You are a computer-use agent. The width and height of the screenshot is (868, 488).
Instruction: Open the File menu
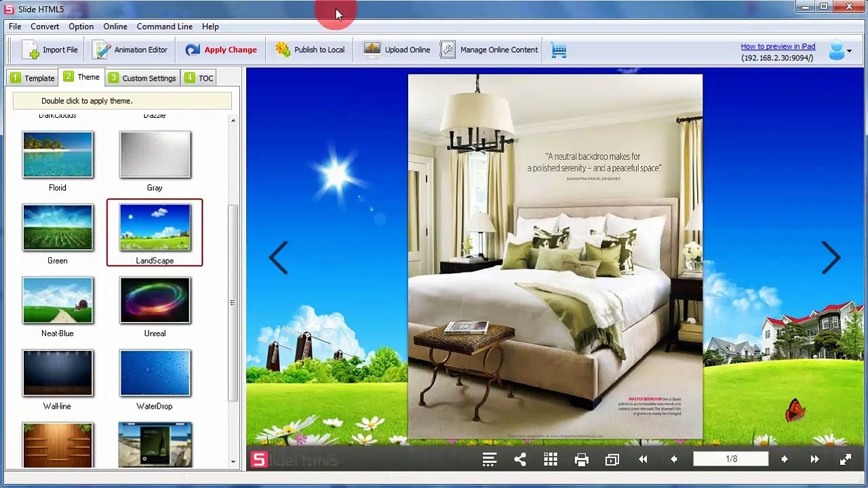(15, 26)
